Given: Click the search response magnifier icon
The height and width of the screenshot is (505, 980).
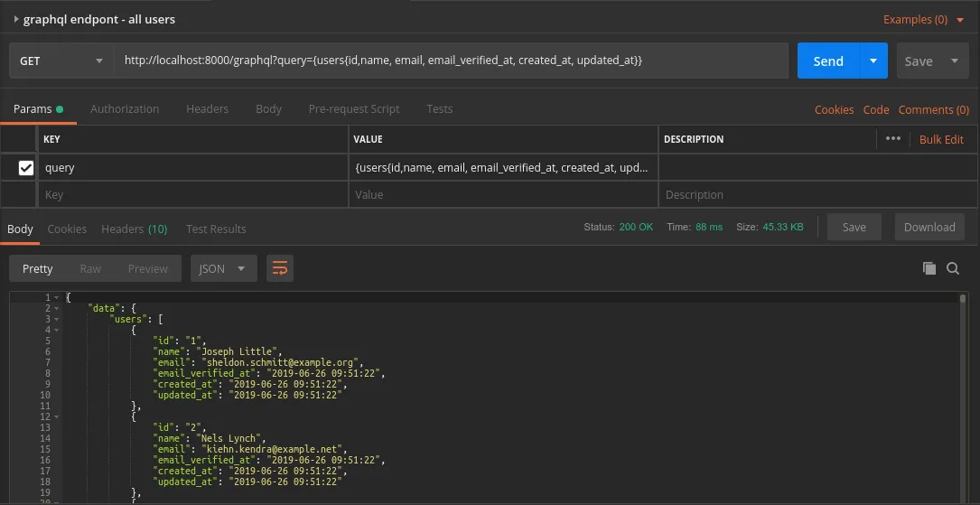Looking at the screenshot, I should click(x=953, y=268).
